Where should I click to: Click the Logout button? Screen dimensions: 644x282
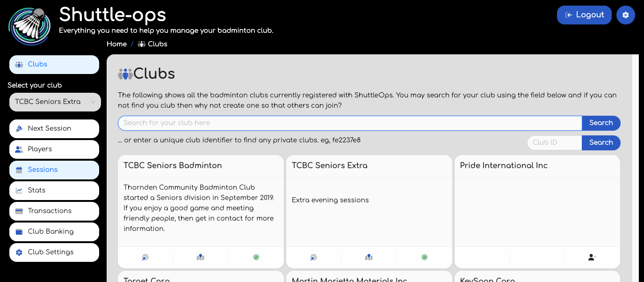pyautogui.click(x=584, y=15)
